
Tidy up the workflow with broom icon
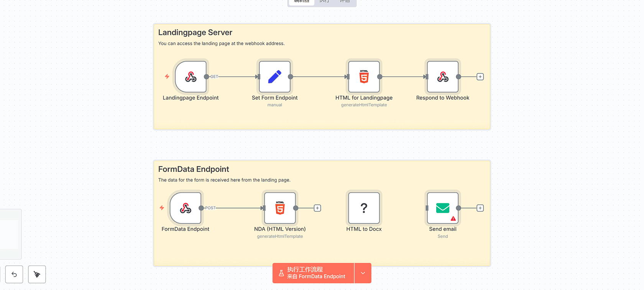click(37, 274)
